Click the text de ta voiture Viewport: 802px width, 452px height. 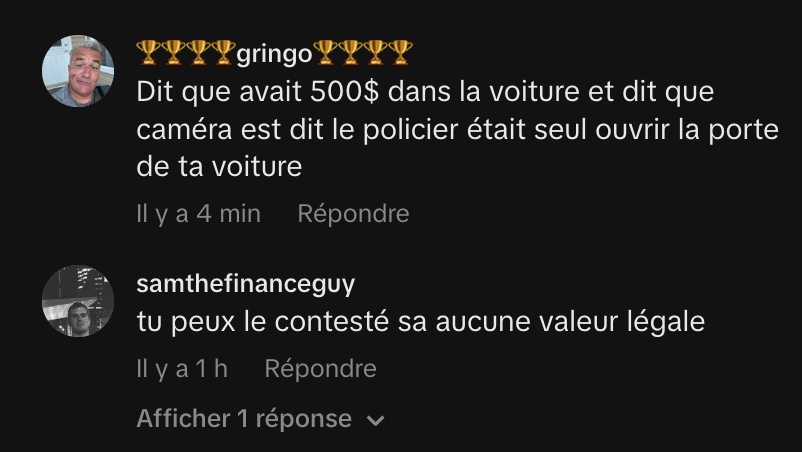219,167
